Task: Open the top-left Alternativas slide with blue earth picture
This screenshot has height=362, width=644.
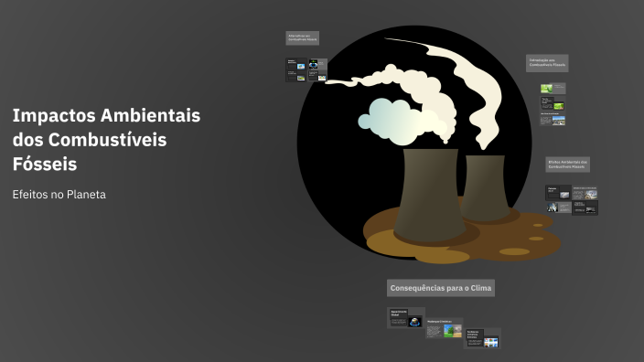Action: (x=296, y=64)
